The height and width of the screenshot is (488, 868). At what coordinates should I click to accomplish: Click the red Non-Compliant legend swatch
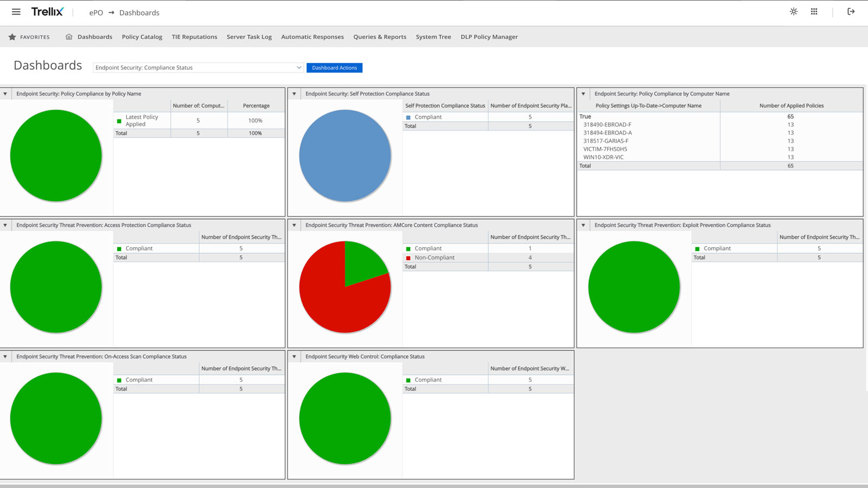click(409, 258)
